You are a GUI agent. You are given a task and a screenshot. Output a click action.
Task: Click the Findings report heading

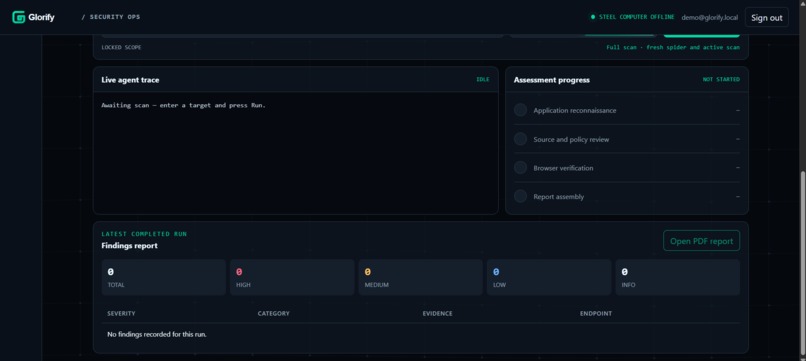pyautogui.click(x=130, y=246)
